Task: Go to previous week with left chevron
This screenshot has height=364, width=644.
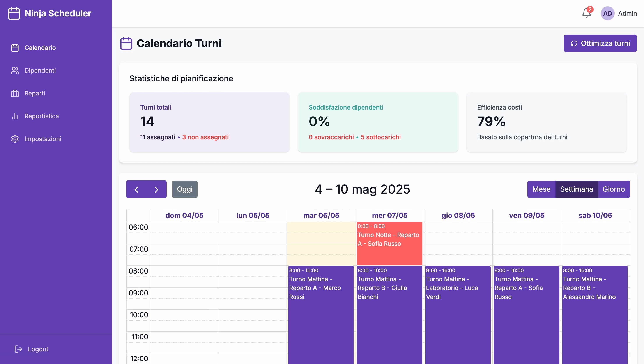Action: pyautogui.click(x=136, y=189)
